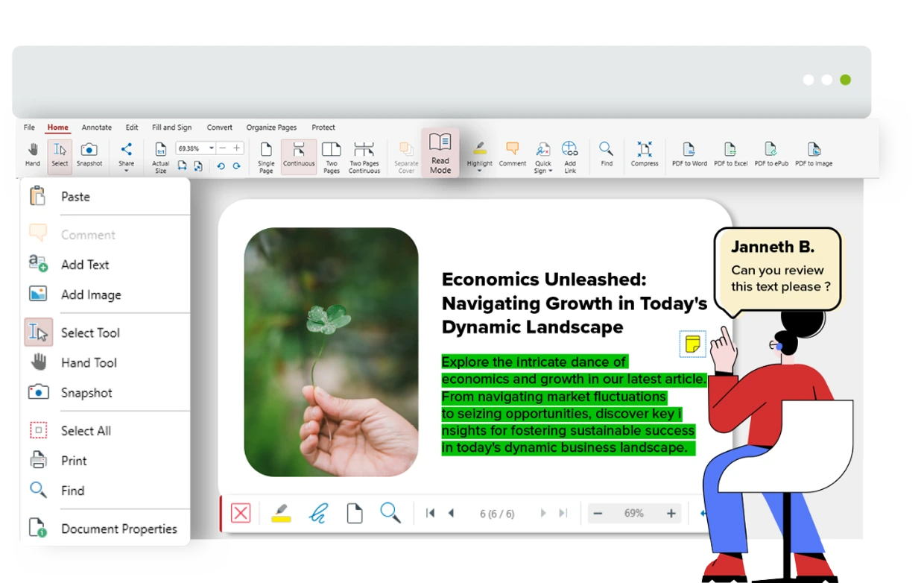Toggle Read Mode on

(440, 154)
